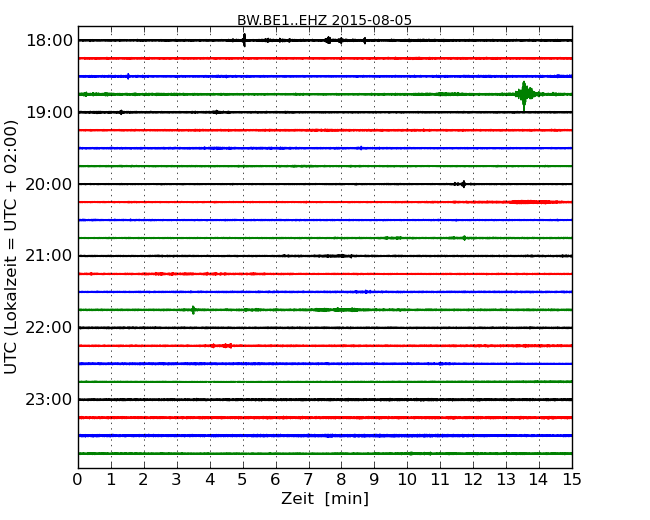Image resolution: width=650 pixels, height=520 pixels.
Task: Click the x-axis tick label 0
Action: [x=78, y=479]
